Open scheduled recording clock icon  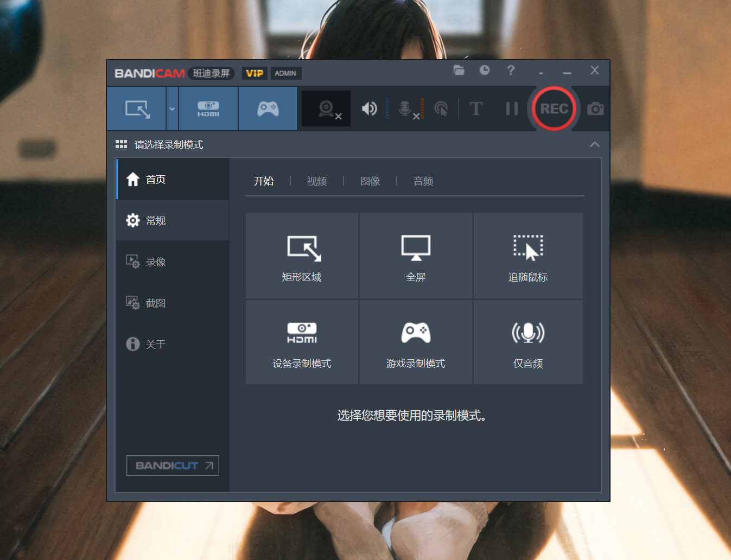coord(485,70)
